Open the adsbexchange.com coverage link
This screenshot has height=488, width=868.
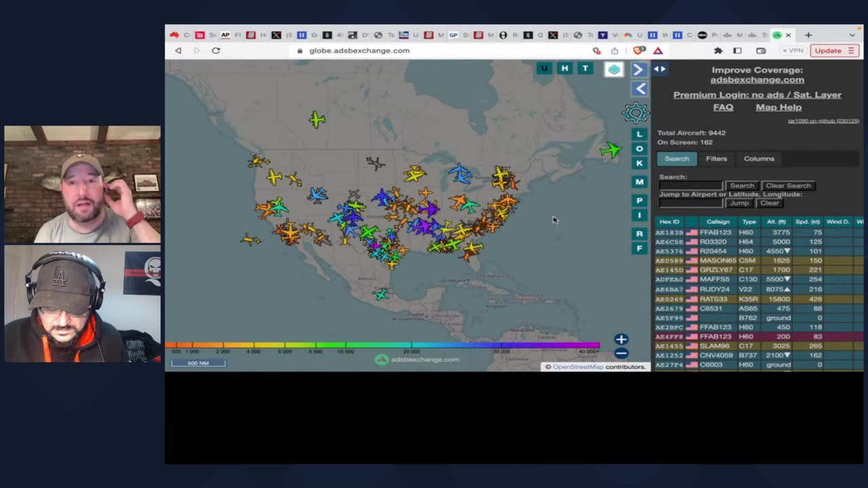757,80
